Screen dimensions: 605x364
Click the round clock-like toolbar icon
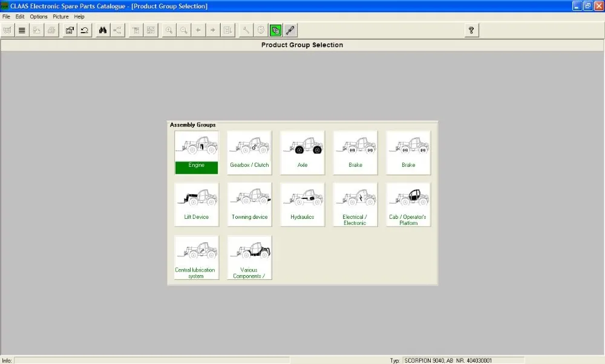(261, 30)
